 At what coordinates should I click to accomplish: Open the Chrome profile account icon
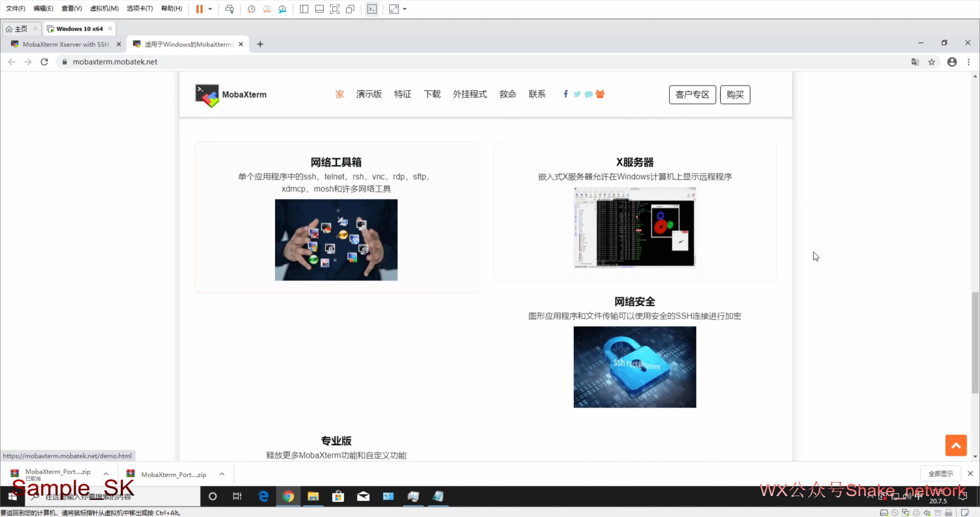[952, 62]
